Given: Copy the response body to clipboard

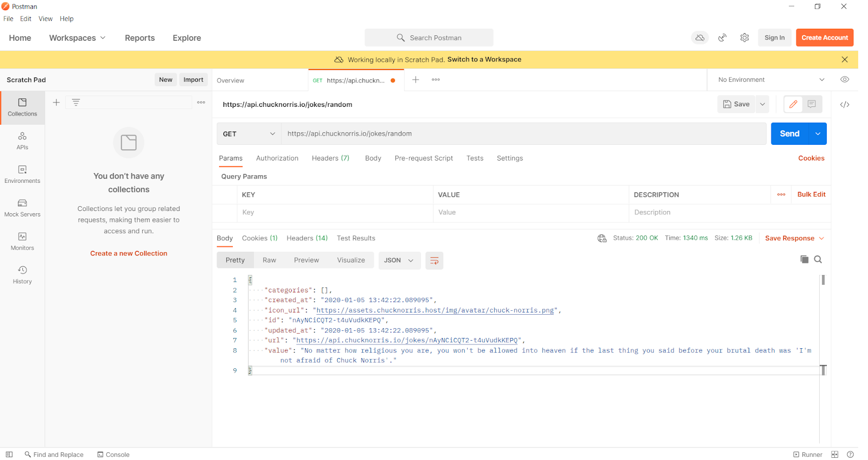Looking at the screenshot, I should click(804, 259).
